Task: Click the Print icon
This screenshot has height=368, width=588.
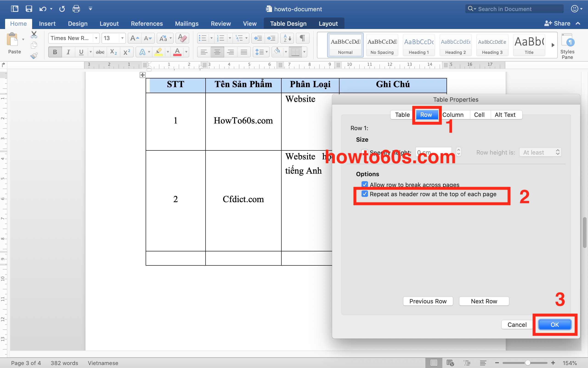Action: 76,9
